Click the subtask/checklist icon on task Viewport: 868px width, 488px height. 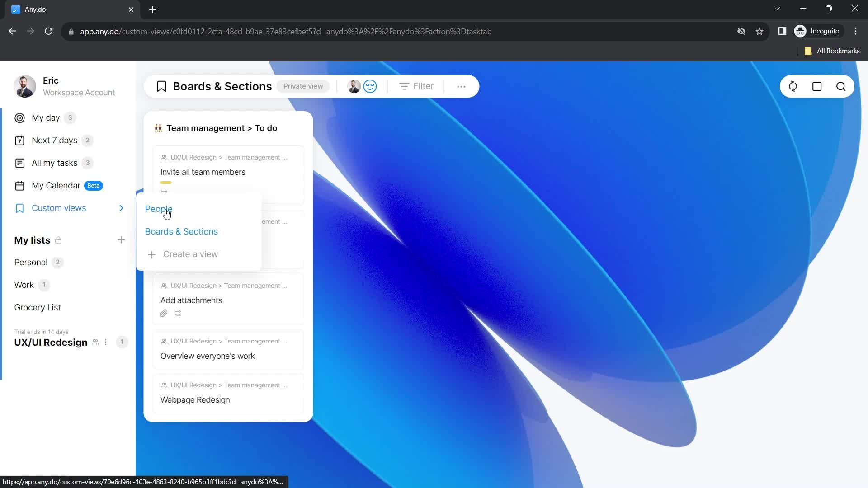(178, 314)
